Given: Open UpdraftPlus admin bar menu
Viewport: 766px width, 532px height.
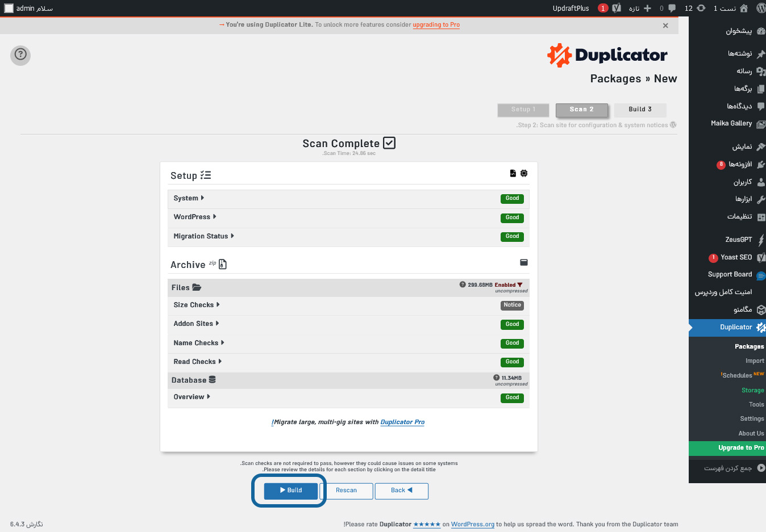Looking at the screenshot, I should coord(571,8).
